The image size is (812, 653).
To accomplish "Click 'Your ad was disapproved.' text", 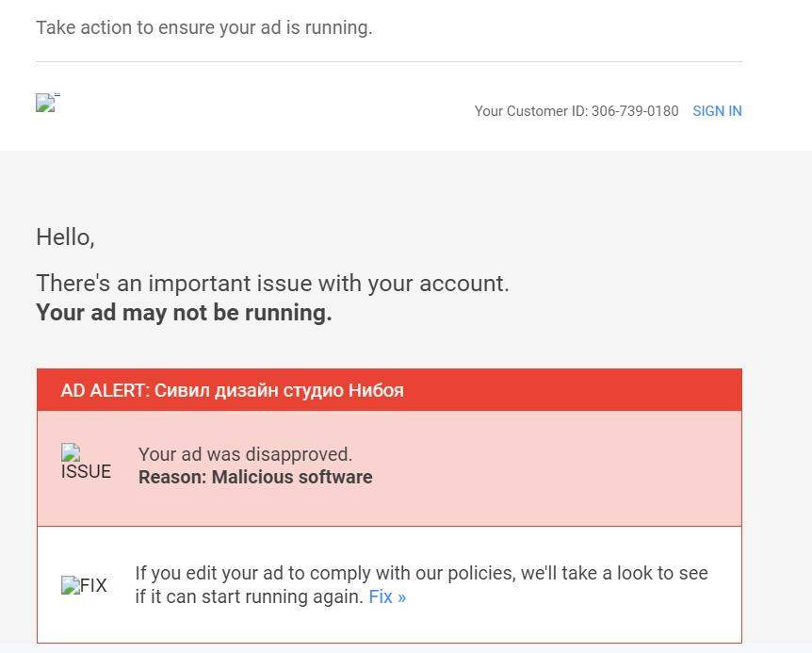I will point(245,454).
